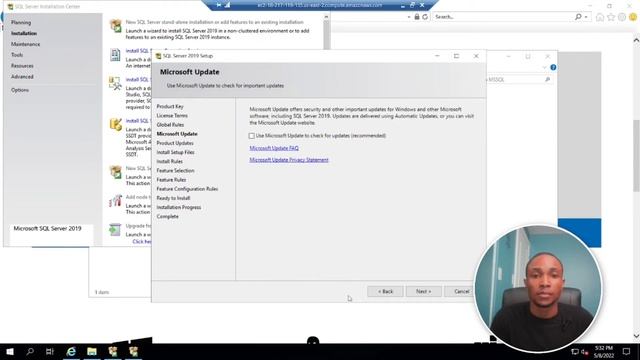Screen dimensions: 640x360
Task: Click the browser smiley feedback icon
Action: click(x=633, y=17)
